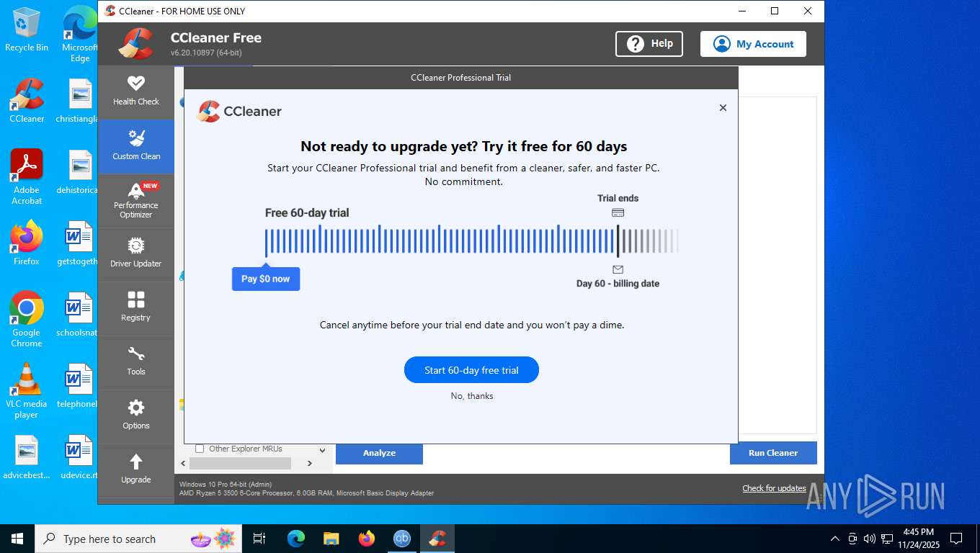Open the Health Check section
This screenshot has width=980, height=553.
tap(135, 91)
